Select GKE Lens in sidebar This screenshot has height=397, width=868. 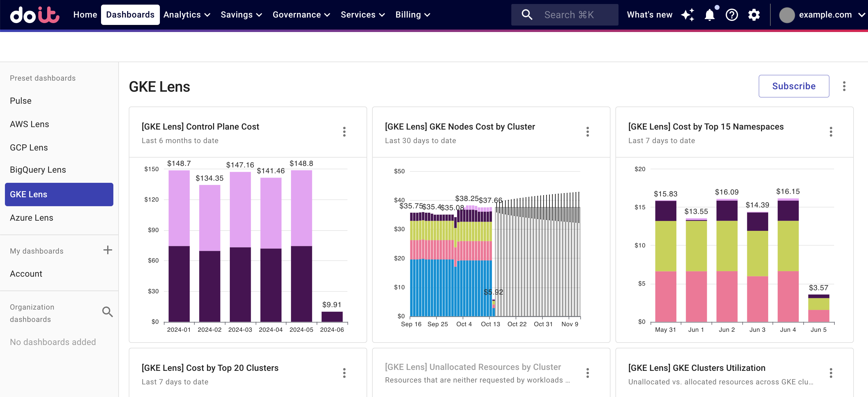coord(59,194)
